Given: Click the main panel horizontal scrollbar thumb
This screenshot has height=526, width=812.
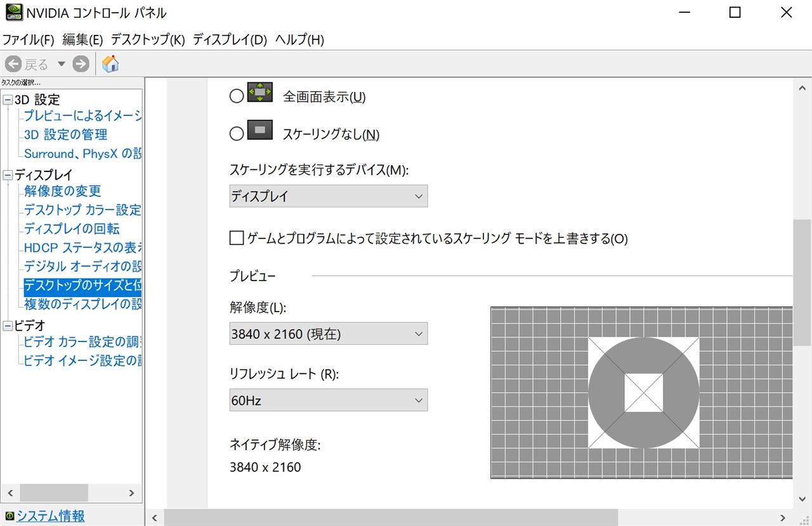Looking at the screenshot, I should (390, 518).
